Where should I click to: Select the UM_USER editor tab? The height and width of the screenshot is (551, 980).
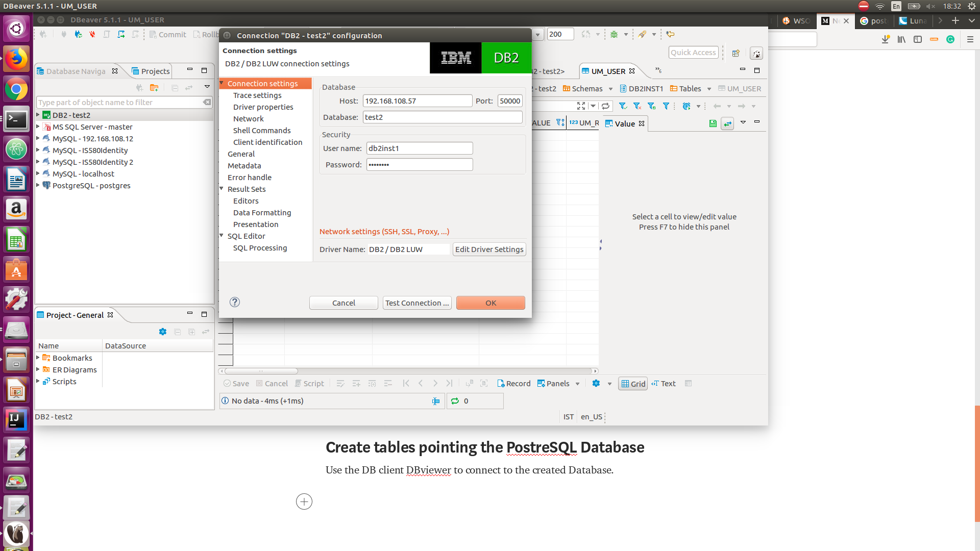(608, 71)
